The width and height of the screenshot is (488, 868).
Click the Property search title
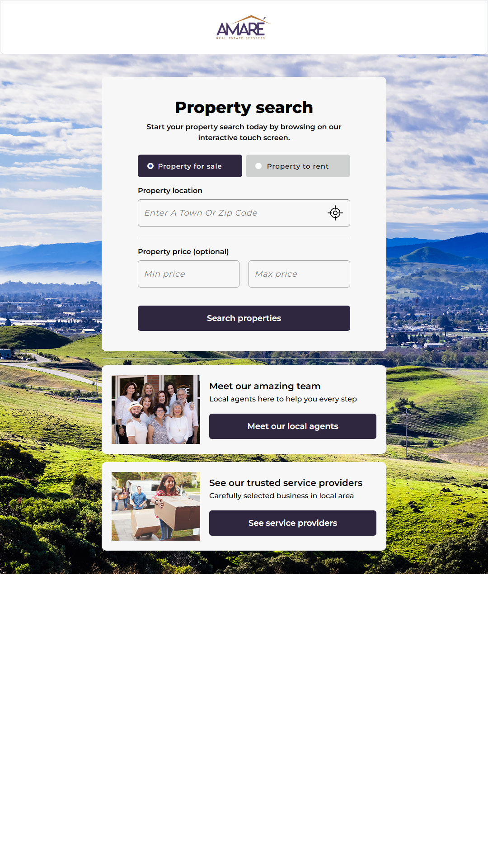(244, 108)
